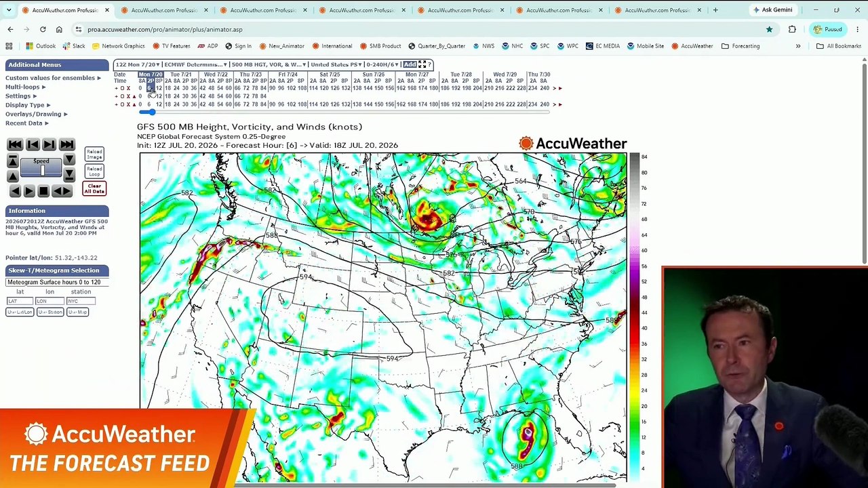The image size is (868, 488).
Task: Click the vorticity color scale legend bar
Action: click(634, 317)
